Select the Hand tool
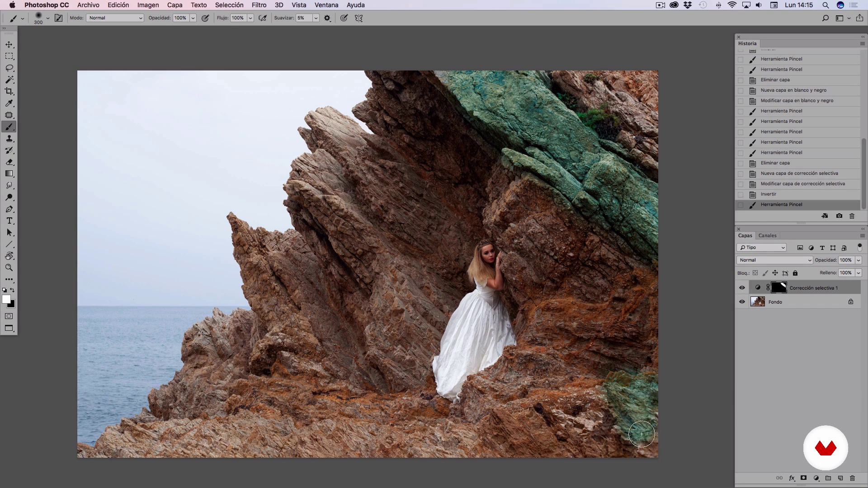The height and width of the screenshot is (488, 868). [9, 256]
